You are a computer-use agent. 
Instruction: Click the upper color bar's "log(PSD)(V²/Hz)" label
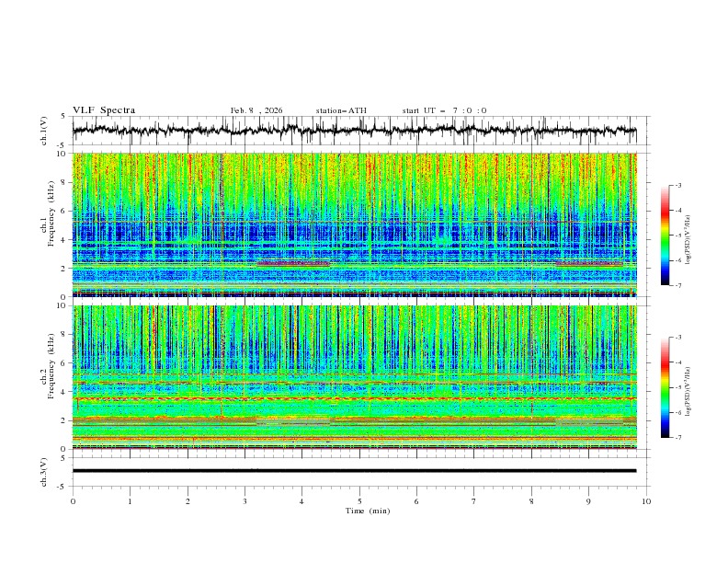688,240
